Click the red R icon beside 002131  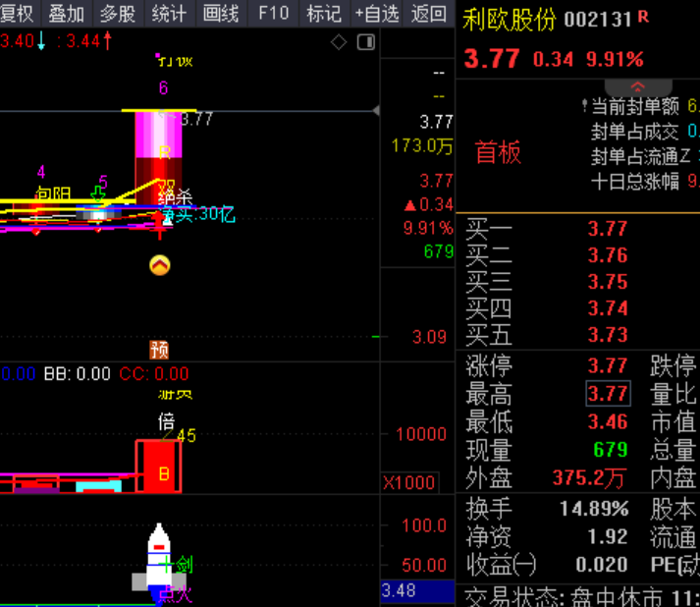(643, 17)
